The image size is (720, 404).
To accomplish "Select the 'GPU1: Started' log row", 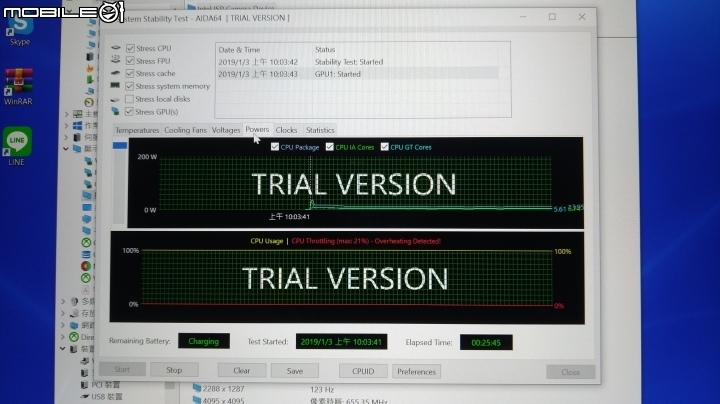I will tap(357, 74).
